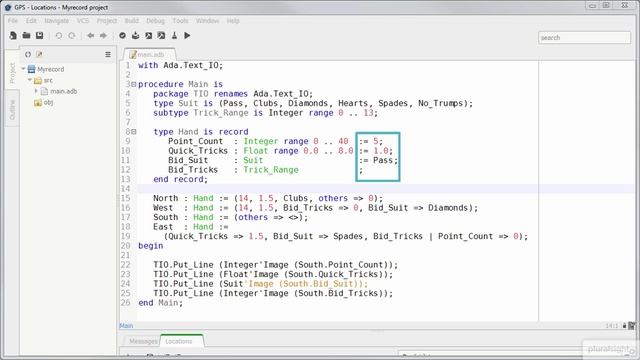The image size is (640, 360).
Task: Click the Check Syntax checkmark icon
Action: [x=122, y=36]
